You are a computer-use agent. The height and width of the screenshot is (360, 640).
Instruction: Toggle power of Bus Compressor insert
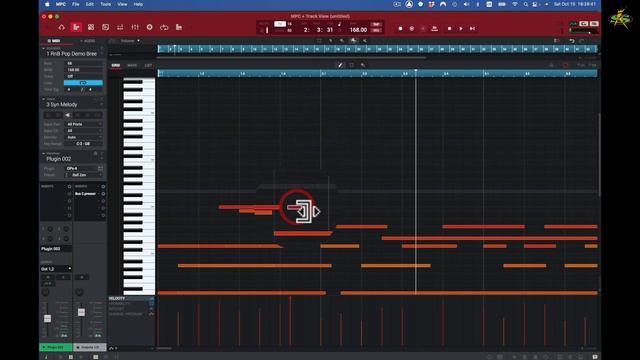coord(103,193)
